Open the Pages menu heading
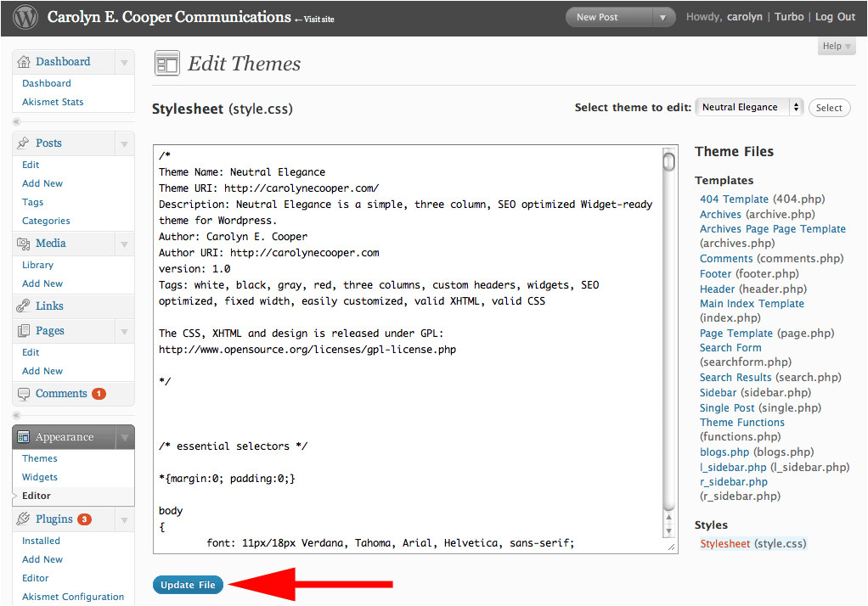The image size is (868, 606). click(x=50, y=331)
